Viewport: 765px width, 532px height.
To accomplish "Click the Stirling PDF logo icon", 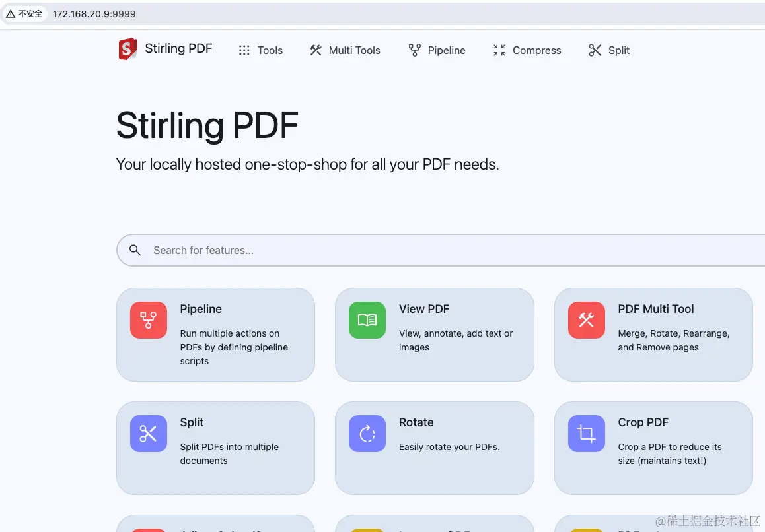I will point(127,49).
